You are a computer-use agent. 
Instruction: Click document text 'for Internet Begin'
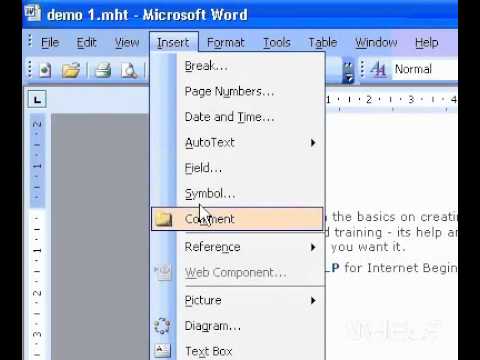401,268
